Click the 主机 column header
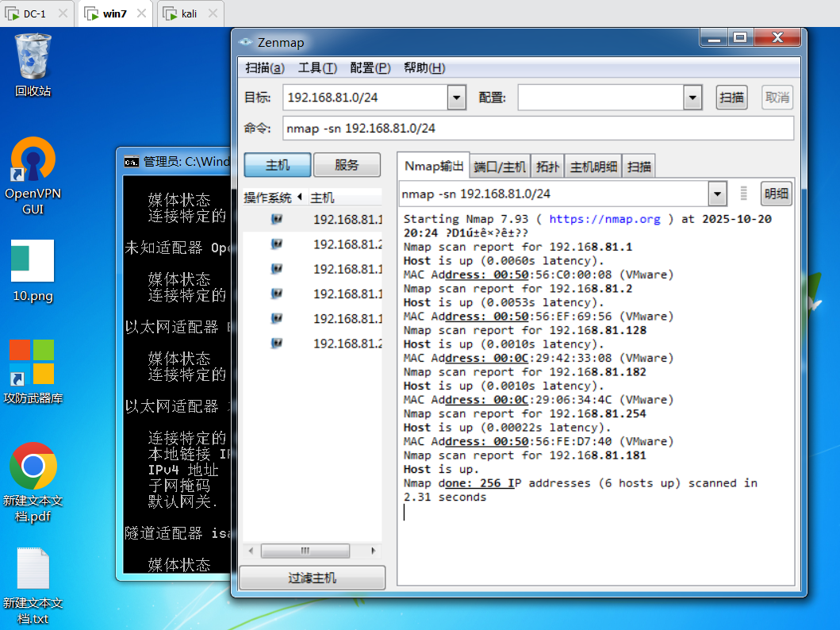This screenshot has height=630, width=840. coord(344,198)
